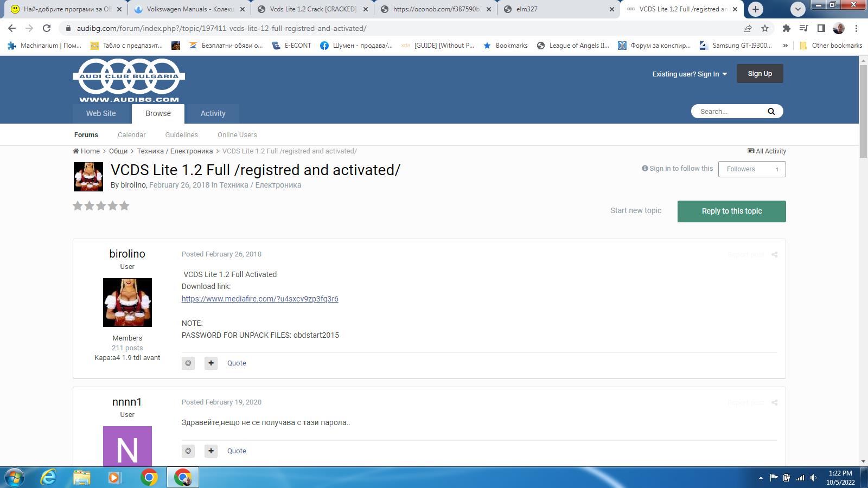The height and width of the screenshot is (488, 868).
Task: Reload the page with the refresh icon
Action: click(47, 28)
